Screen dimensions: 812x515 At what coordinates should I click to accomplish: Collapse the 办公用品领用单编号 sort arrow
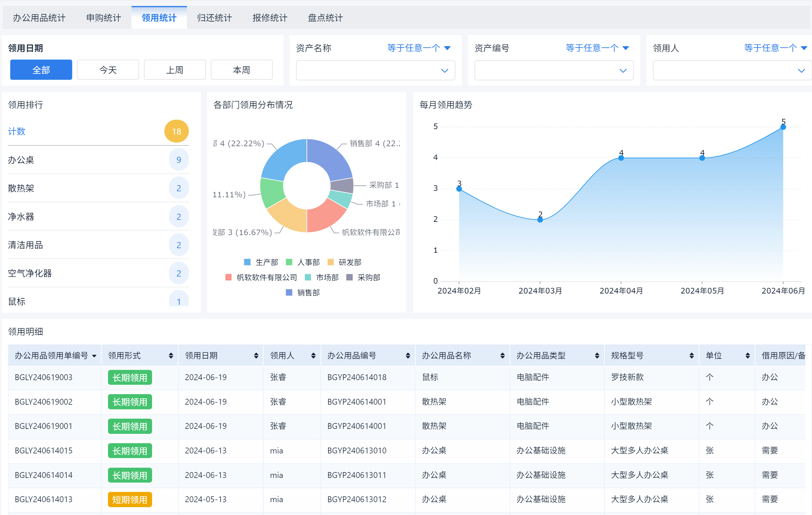[94, 356]
